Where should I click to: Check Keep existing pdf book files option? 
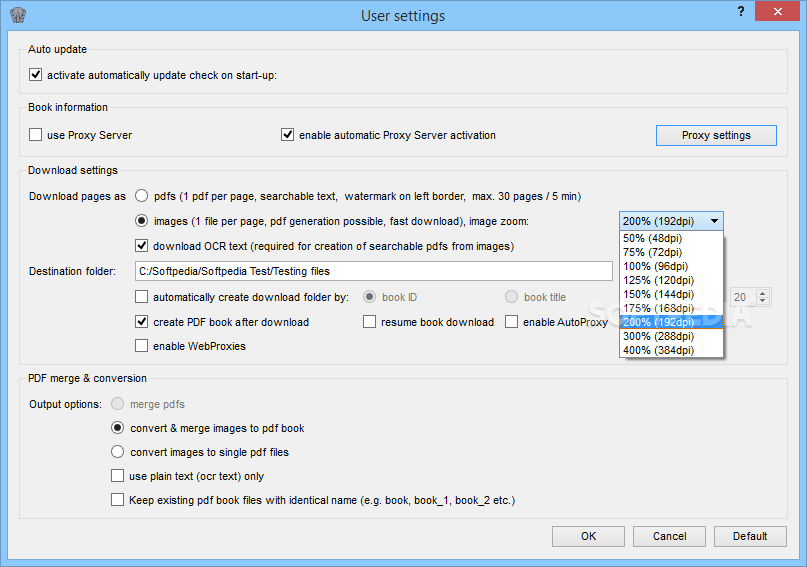click(x=118, y=500)
